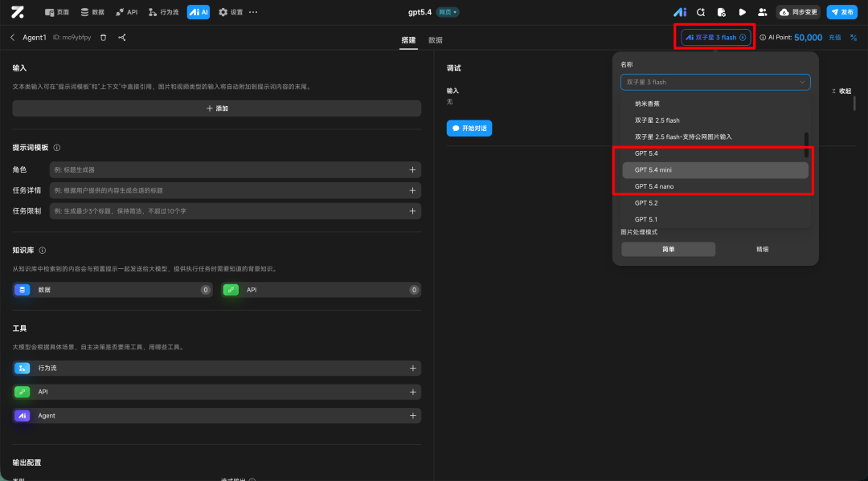The height and width of the screenshot is (481, 868).
Task: Delete Agent1 with the trash icon
Action: point(103,38)
